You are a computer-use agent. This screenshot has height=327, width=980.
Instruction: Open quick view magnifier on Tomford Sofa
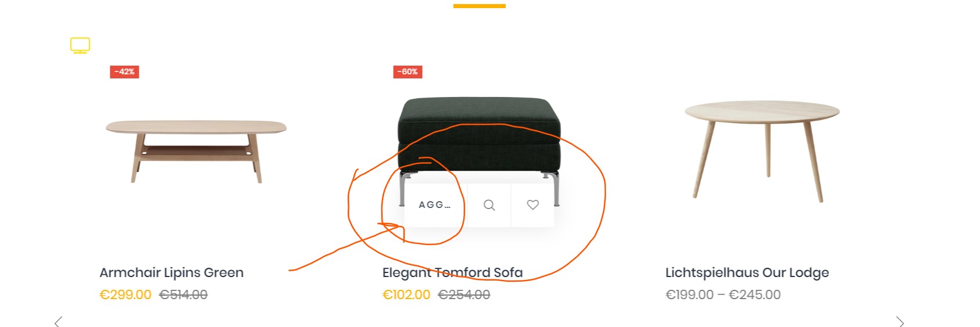[x=489, y=205]
